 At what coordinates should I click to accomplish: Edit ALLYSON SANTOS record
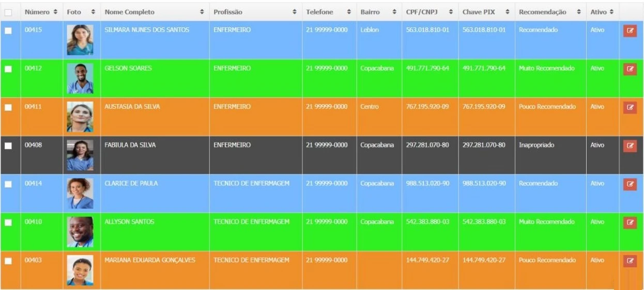click(x=630, y=222)
